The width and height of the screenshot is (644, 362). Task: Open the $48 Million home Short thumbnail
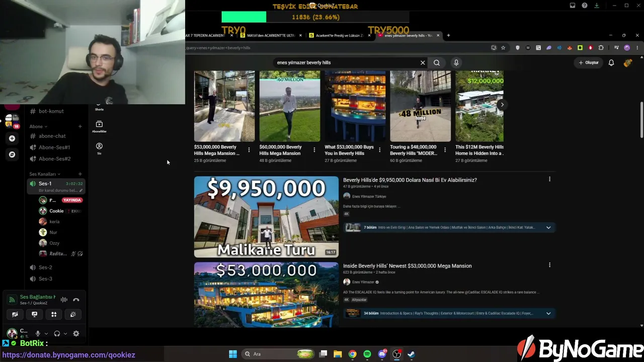tap(421, 106)
